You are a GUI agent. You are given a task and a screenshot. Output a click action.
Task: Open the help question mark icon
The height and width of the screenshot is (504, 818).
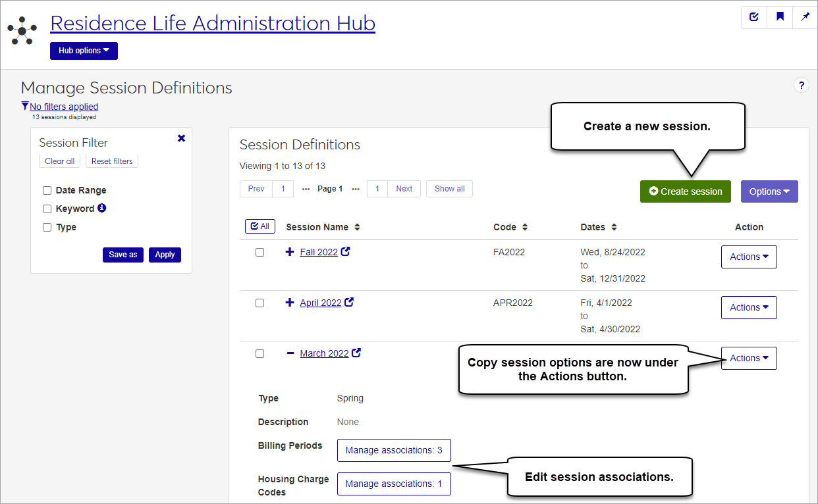pos(801,86)
